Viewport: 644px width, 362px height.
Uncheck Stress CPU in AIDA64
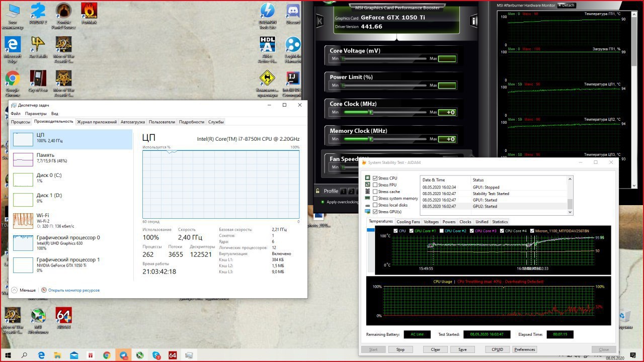[x=375, y=178]
